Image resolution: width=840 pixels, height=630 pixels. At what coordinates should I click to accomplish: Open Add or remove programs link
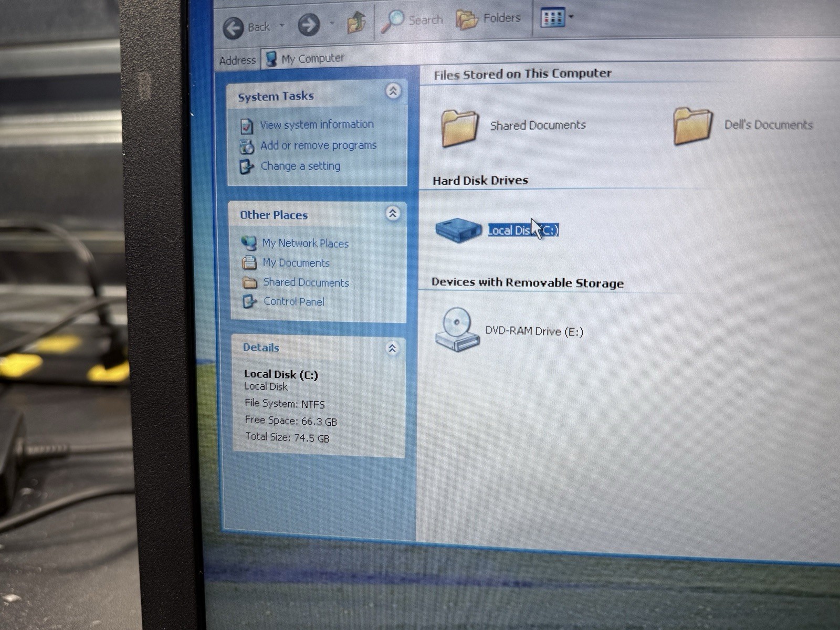point(318,145)
